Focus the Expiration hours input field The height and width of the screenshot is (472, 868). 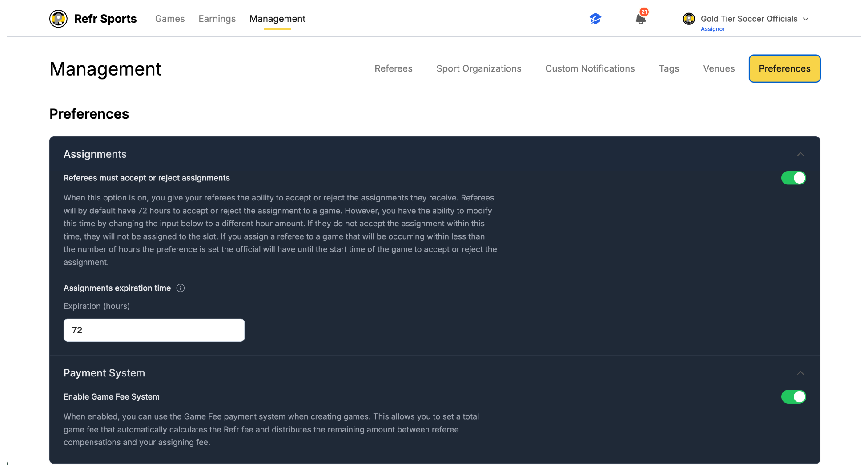click(x=154, y=330)
